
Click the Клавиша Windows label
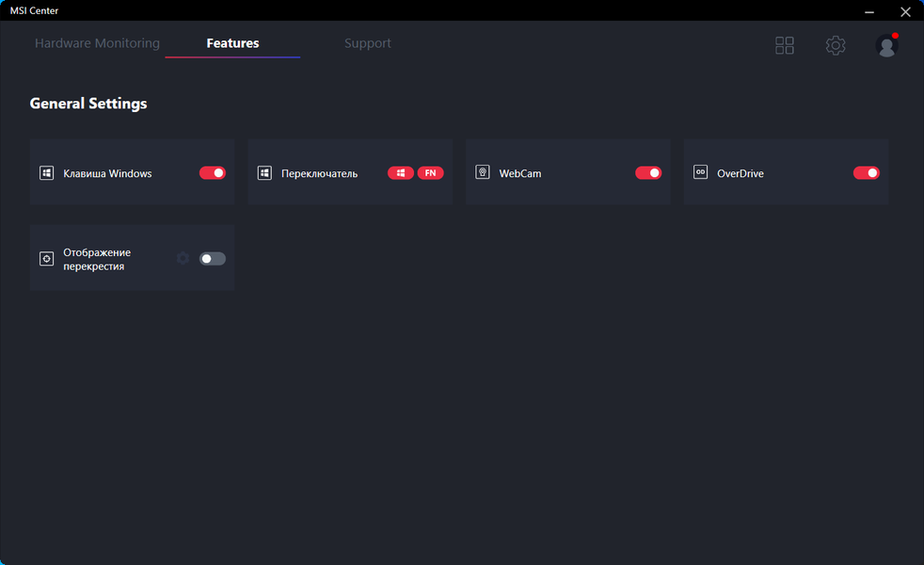tap(107, 173)
